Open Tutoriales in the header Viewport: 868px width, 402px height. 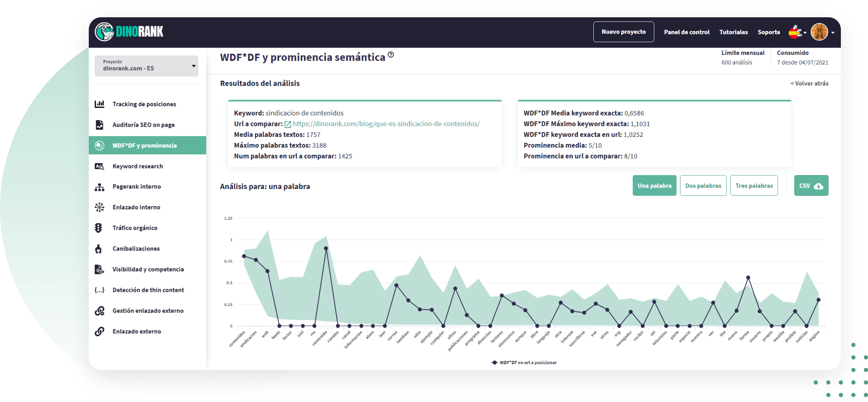click(x=734, y=32)
